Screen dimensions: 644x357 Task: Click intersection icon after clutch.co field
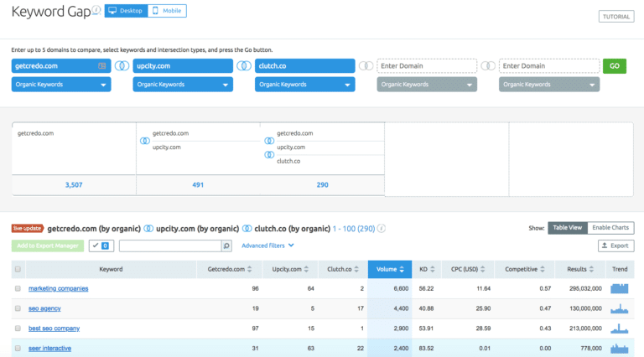pyautogui.click(x=366, y=65)
